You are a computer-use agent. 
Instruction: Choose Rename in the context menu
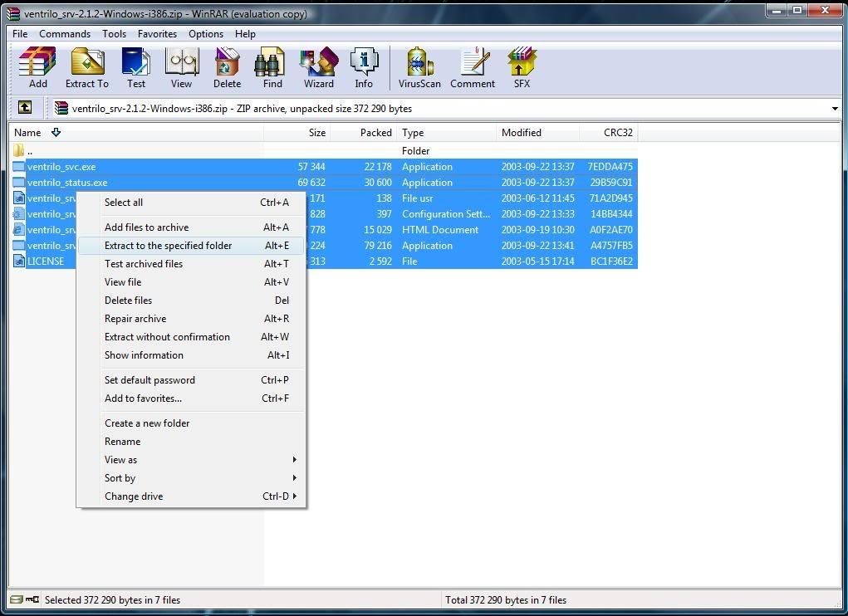[192, 442]
